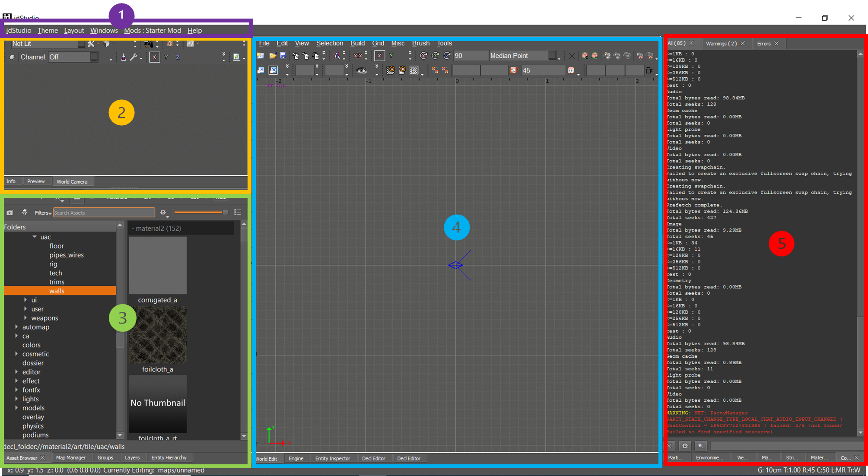Viewport: 868px width, 476px height.
Task: Click the pink cube with green plus icon
Action: 585,56
